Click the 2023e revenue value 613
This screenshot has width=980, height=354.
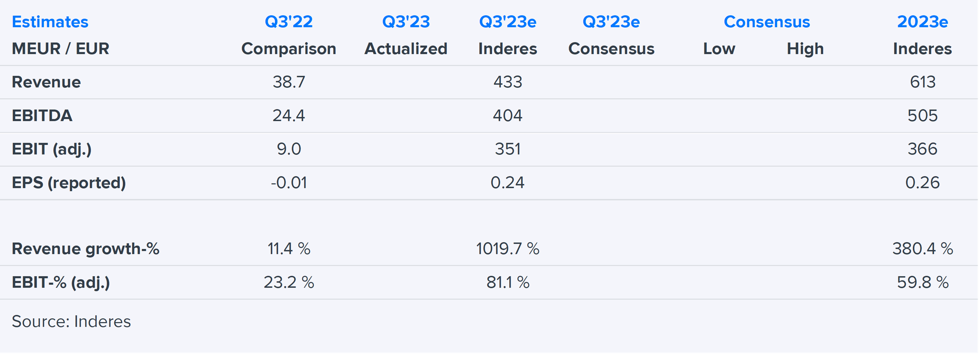(922, 82)
